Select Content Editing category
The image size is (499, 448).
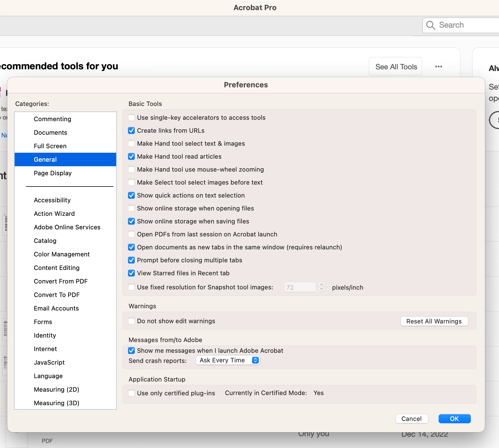(x=65, y=268)
